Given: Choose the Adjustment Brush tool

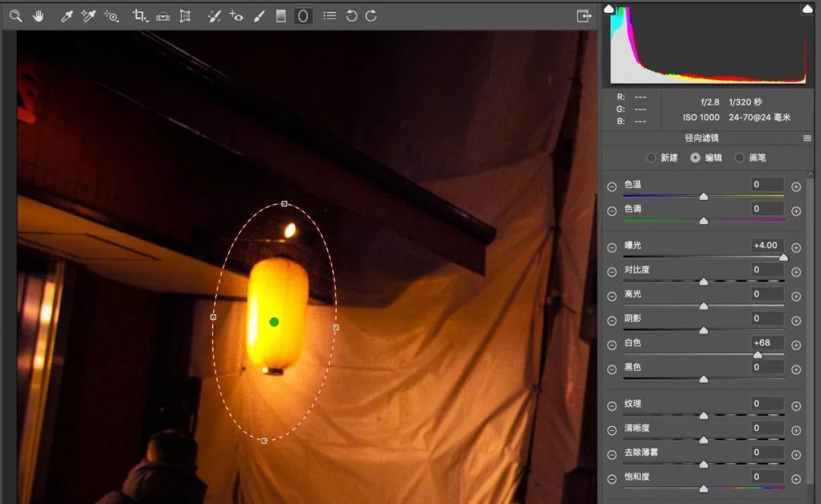Looking at the screenshot, I should (x=259, y=16).
